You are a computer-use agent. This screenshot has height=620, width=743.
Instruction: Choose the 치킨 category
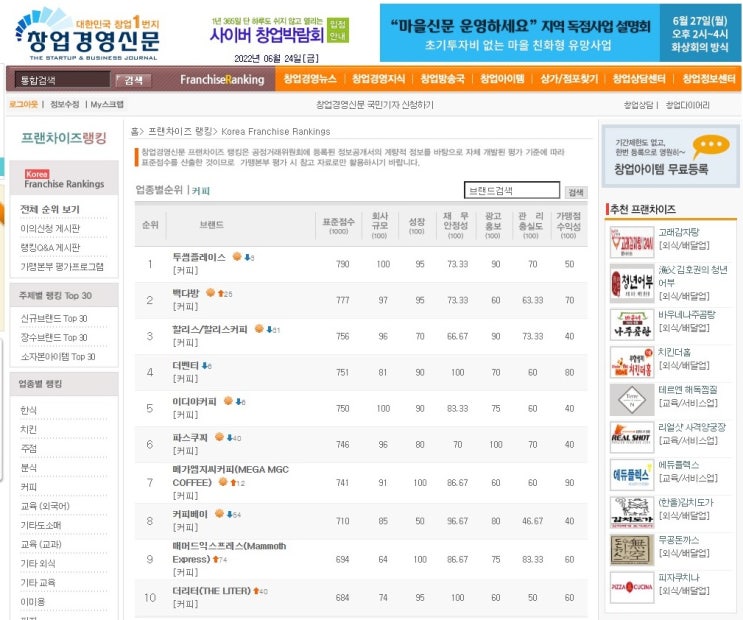point(28,429)
